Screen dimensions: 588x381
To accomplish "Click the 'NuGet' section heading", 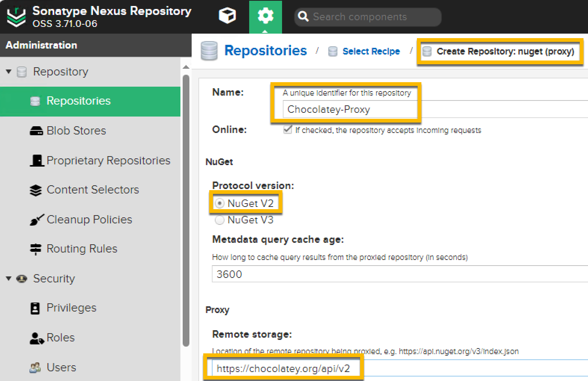I will click(x=219, y=162).
